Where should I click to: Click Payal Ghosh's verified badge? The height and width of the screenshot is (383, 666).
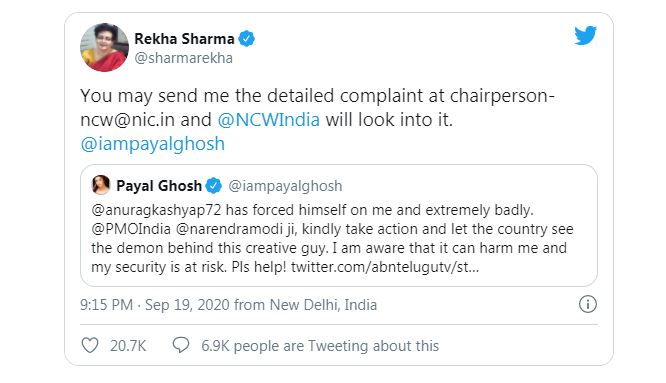click(214, 186)
